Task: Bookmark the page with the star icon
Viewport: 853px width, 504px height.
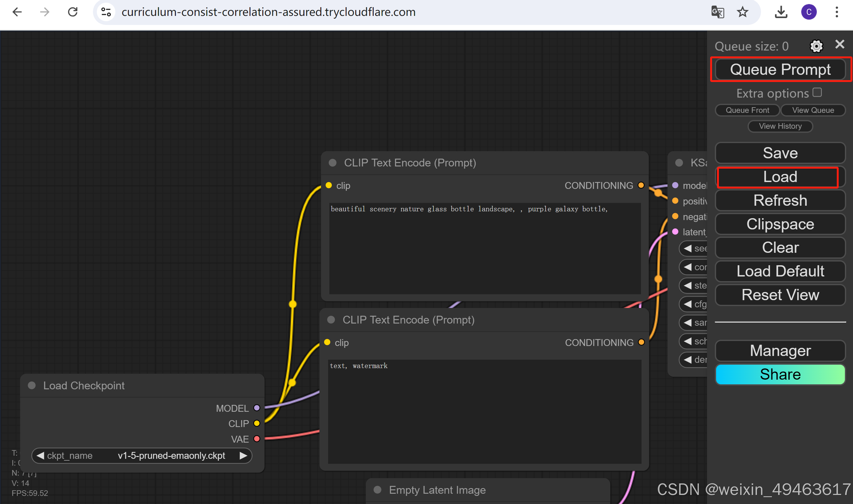Action: pyautogui.click(x=742, y=12)
